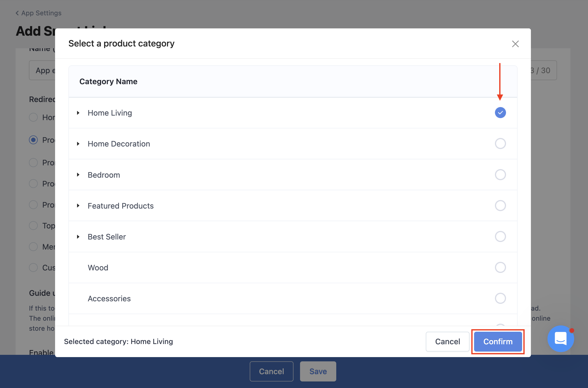Open the live chat support bubble
Screen dimensions: 588x388
click(x=561, y=338)
